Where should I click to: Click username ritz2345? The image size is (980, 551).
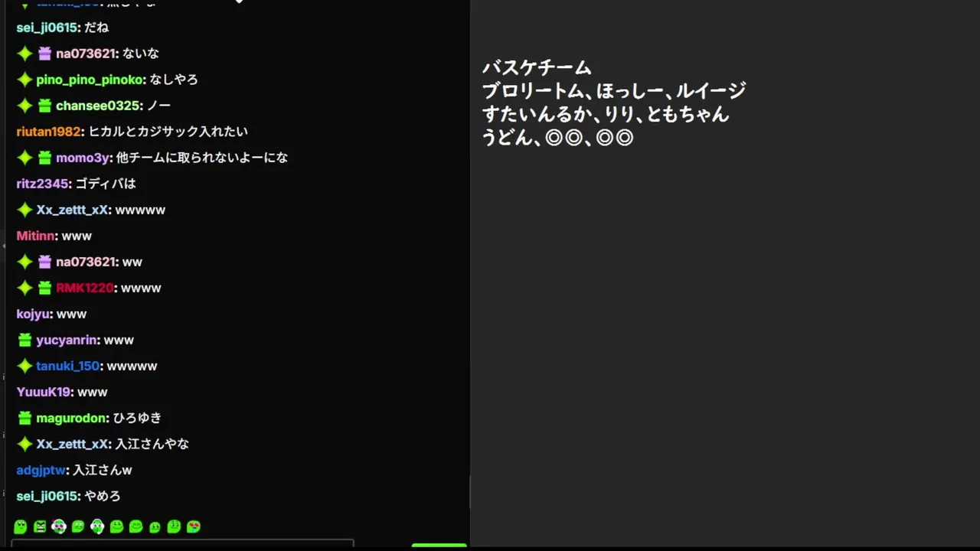tap(44, 184)
